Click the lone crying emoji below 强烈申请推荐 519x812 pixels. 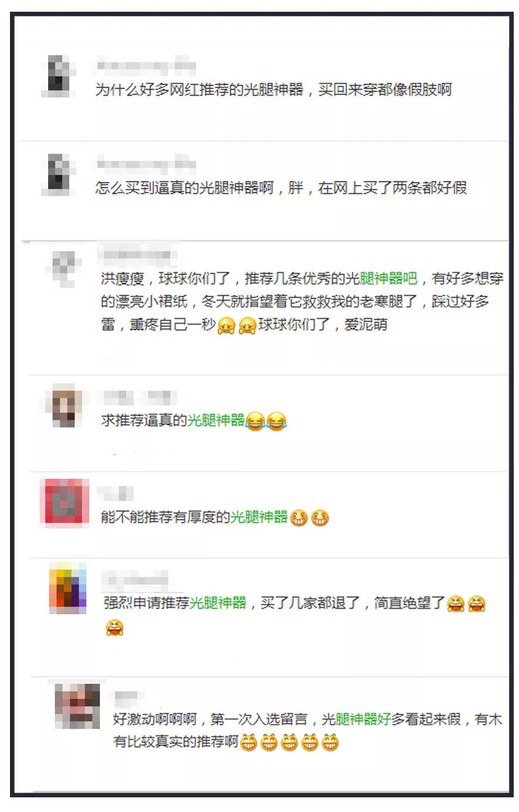click(x=114, y=628)
